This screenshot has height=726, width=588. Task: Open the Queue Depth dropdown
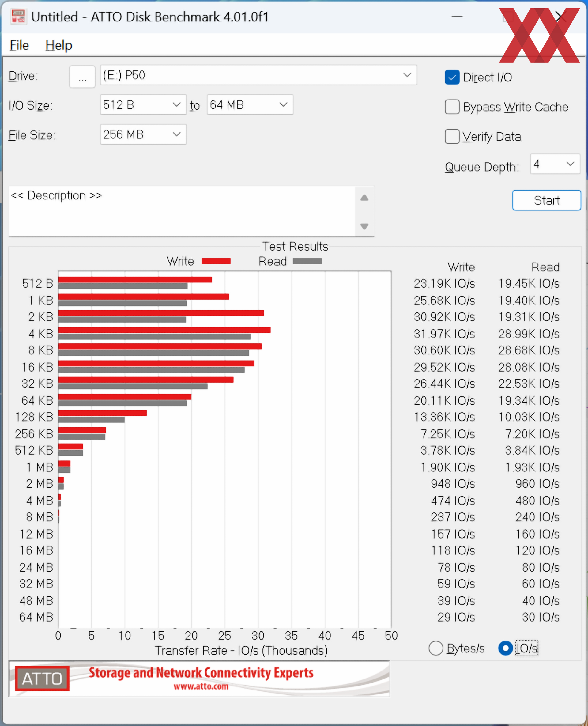click(x=555, y=164)
